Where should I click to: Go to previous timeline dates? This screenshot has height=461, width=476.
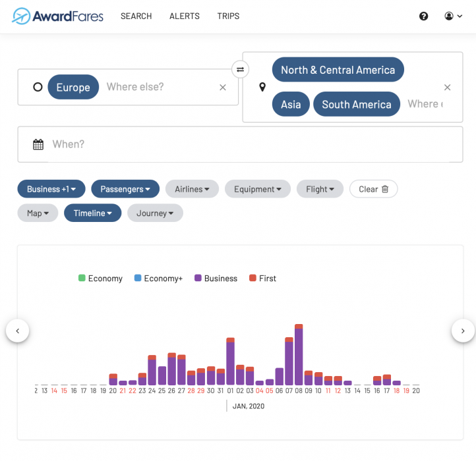coord(18,331)
